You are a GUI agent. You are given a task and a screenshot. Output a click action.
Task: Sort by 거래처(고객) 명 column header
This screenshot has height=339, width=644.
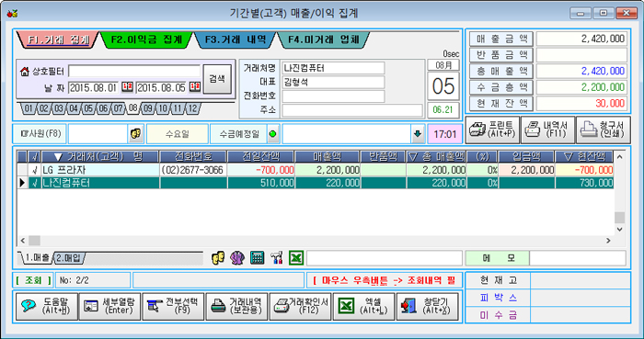(x=100, y=156)
